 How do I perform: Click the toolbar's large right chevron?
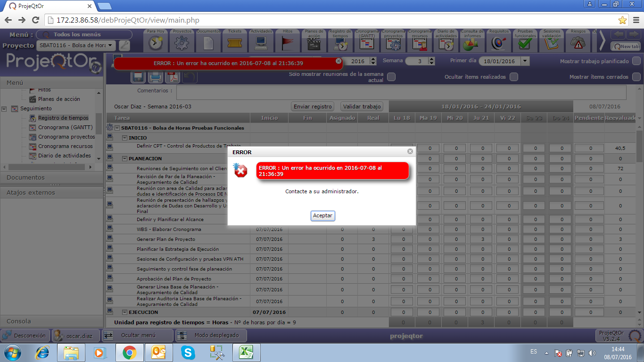[x=602, y=41]
